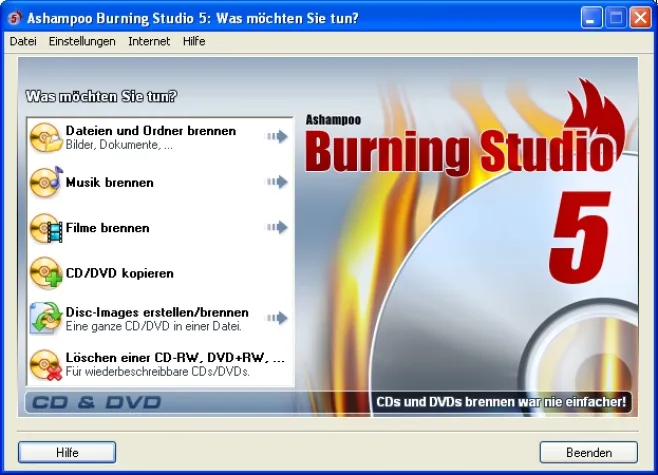Click the CD/DVD kopieren disc icon

coord(45,273)
